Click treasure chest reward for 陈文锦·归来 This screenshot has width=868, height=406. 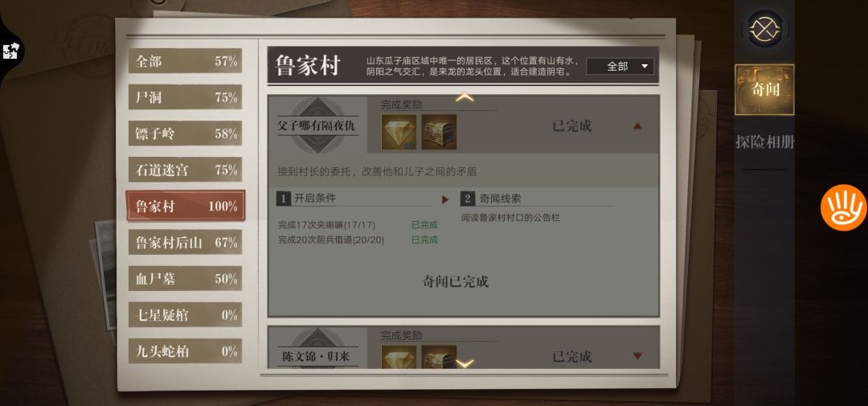(439, 356)
